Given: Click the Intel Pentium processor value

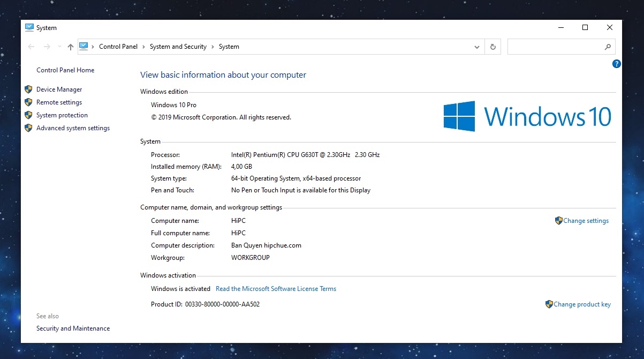Looking at the screenshot, I should [x=305, y=155].
